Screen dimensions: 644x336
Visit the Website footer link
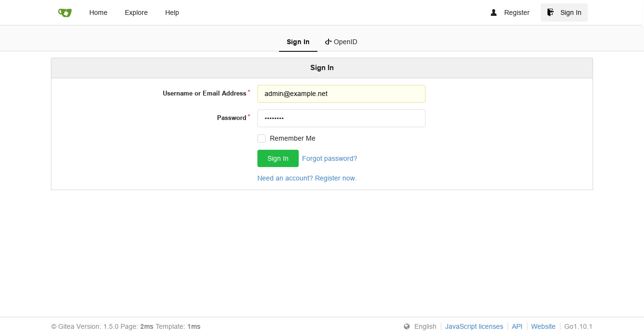pos(543,326)
